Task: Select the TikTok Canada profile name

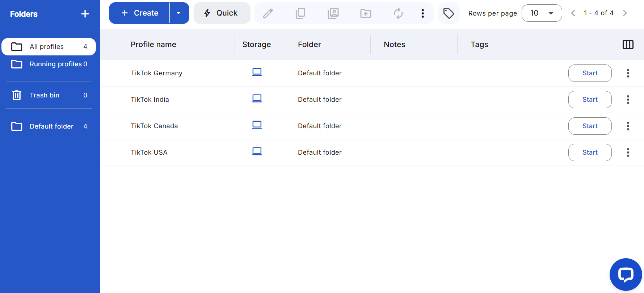Action: click(154, 126)
